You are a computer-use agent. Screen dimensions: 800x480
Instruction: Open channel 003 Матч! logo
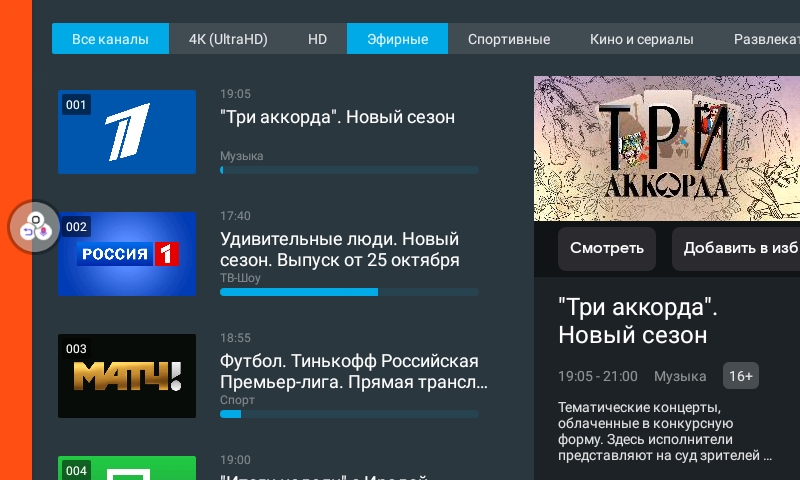click(x=127, y=376)
